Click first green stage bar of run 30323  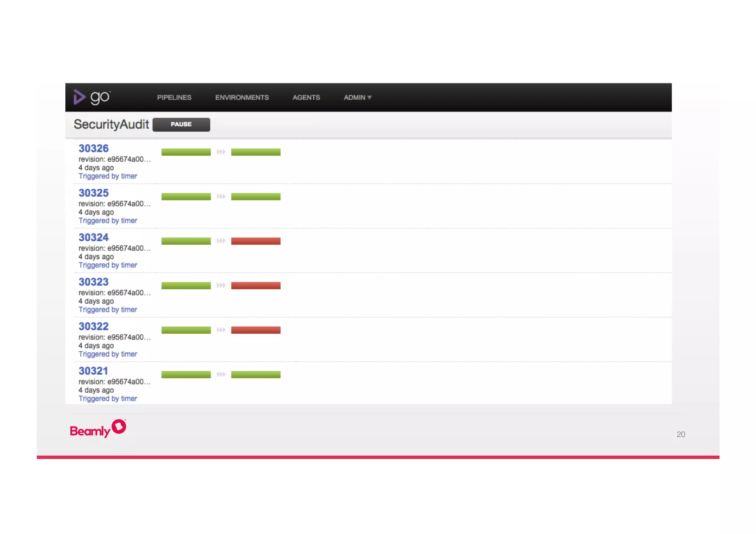(186, 286)
